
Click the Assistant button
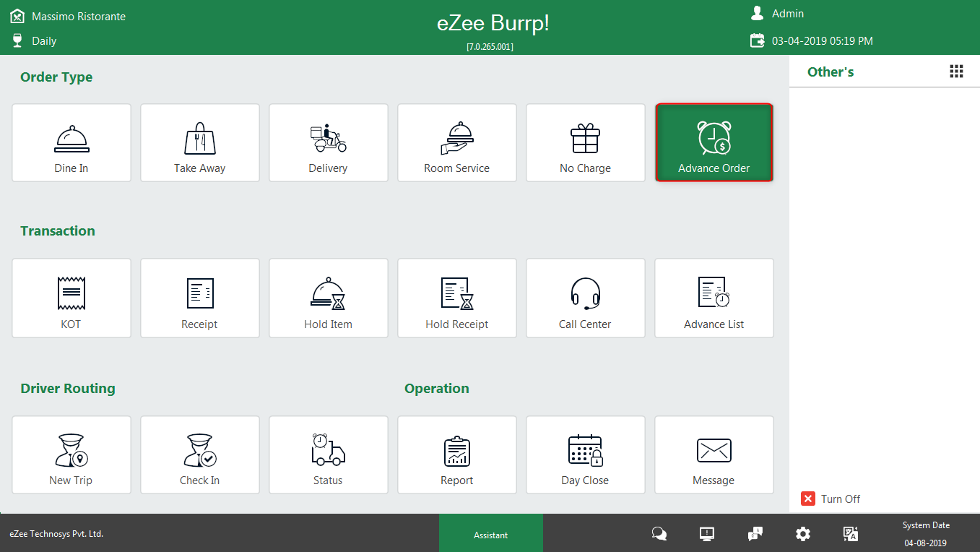tap(491, 533)
